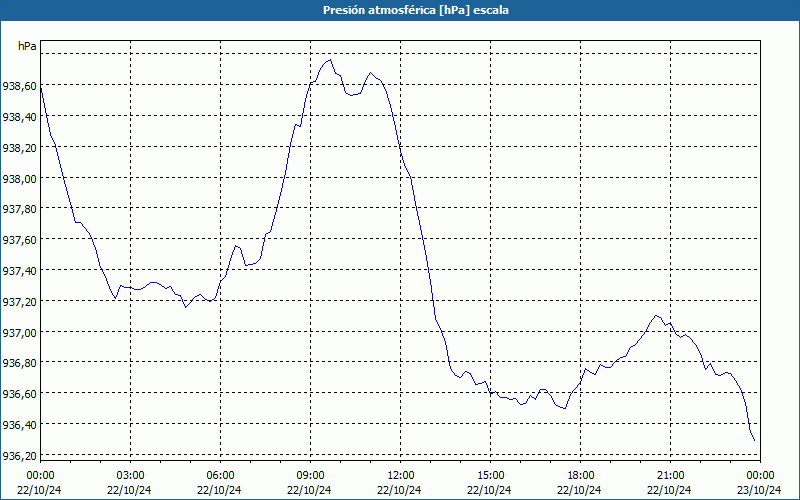Click the 18:00 time axis label
Screen dimensions: 800x500
[x=581, y=476]
